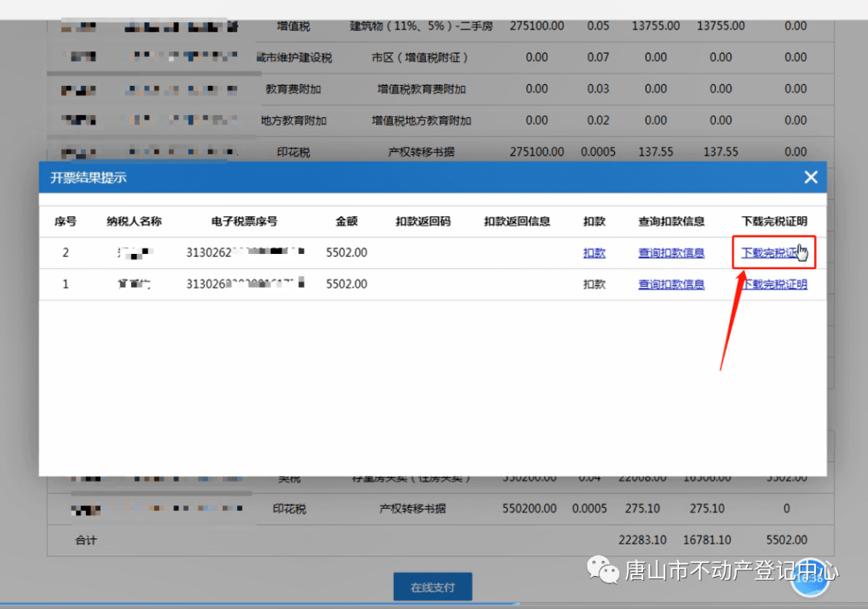
Task: Close the 开票结果提示 dialog
Action: point(811,177)
